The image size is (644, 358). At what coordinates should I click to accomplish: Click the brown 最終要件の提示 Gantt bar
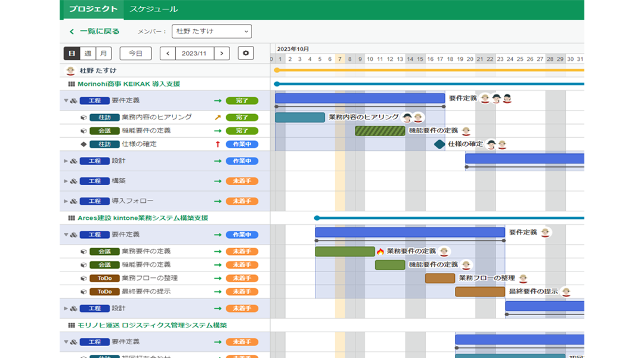pyautogui.click(x=479, y=292)
